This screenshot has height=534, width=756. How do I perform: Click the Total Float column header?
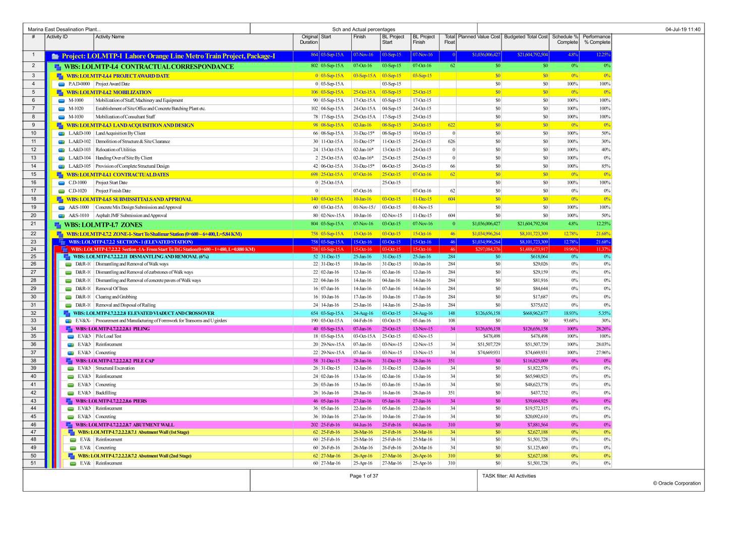449,39
